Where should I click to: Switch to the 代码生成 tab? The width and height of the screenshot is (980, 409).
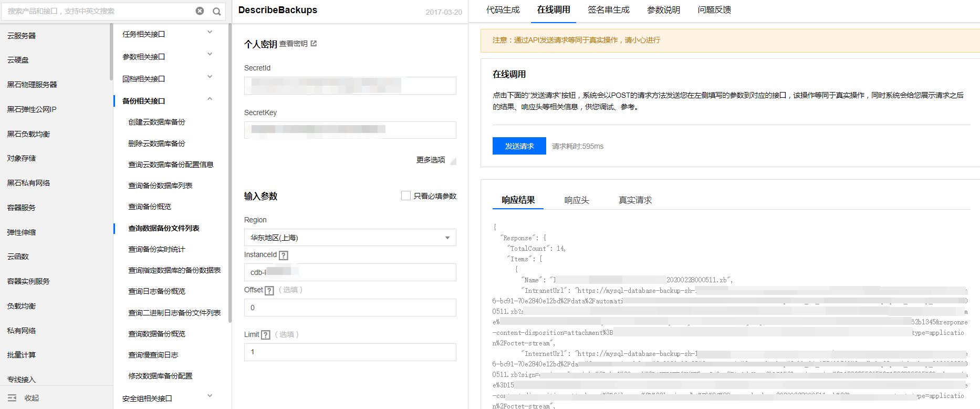tap(503, 10)
